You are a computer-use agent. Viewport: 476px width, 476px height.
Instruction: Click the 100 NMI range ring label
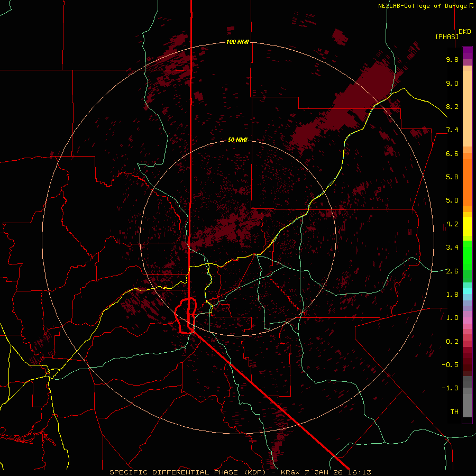click(237, 42)
